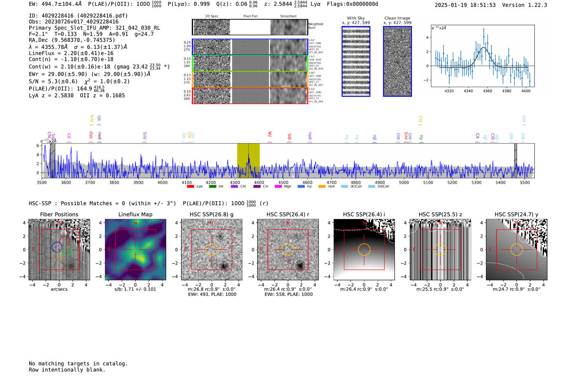Open the Clean Image cutout
This screenshot has height=392, width=576.
click(397, 61)
